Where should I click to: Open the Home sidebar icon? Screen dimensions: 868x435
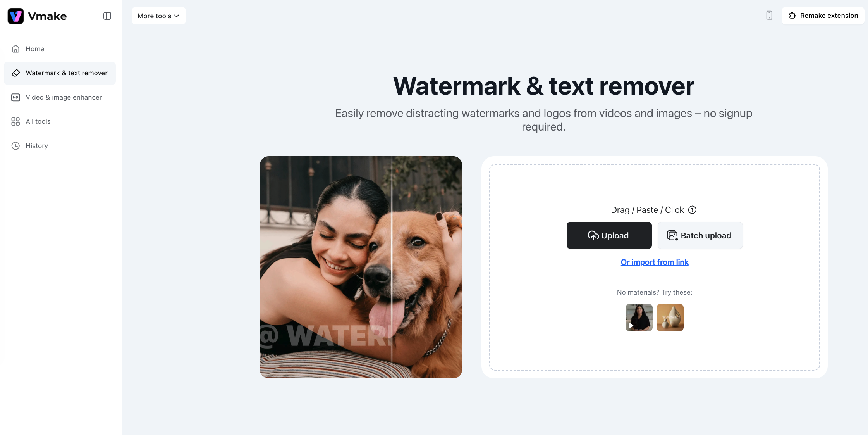[15, 49]
